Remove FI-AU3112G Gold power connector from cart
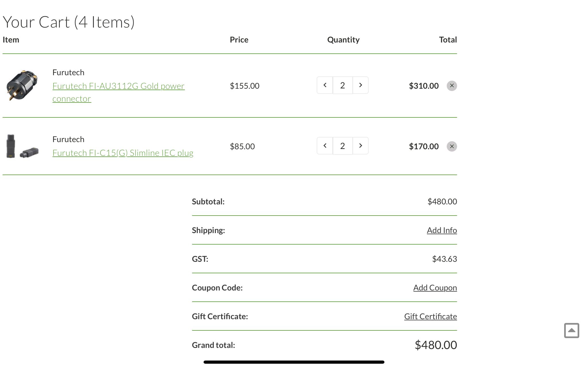This screenshot has width=588, height=368. [452, 86]
